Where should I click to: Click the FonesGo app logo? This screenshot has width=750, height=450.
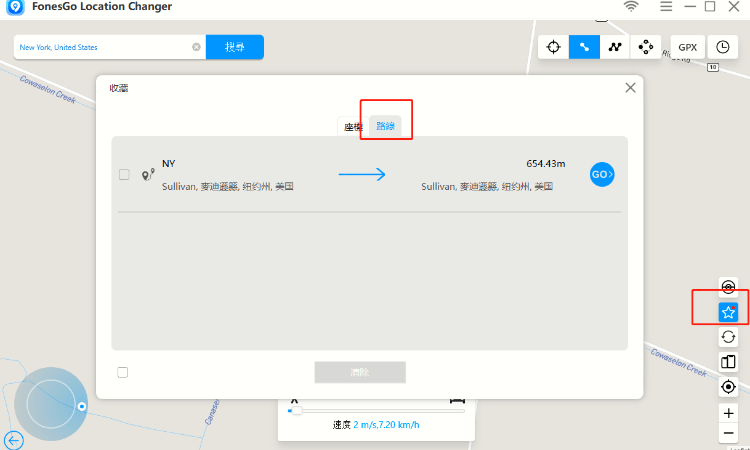[x=16, y=7]
